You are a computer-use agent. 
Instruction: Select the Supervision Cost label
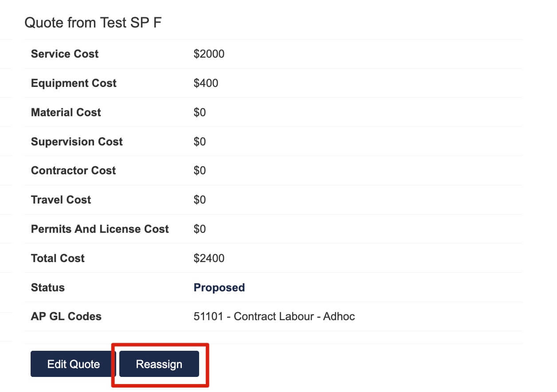[77, 141]
